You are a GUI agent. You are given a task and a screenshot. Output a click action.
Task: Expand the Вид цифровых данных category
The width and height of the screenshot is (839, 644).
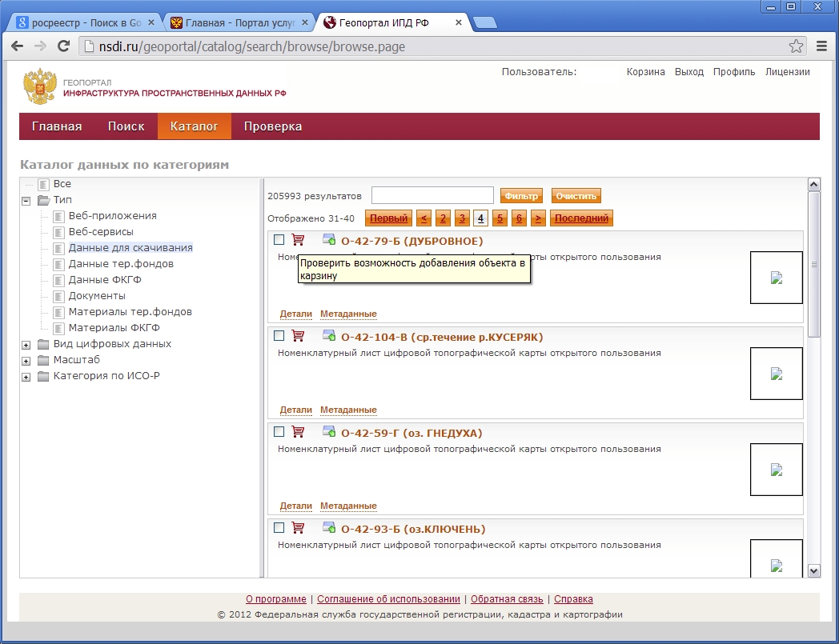[x=26, y=345]
